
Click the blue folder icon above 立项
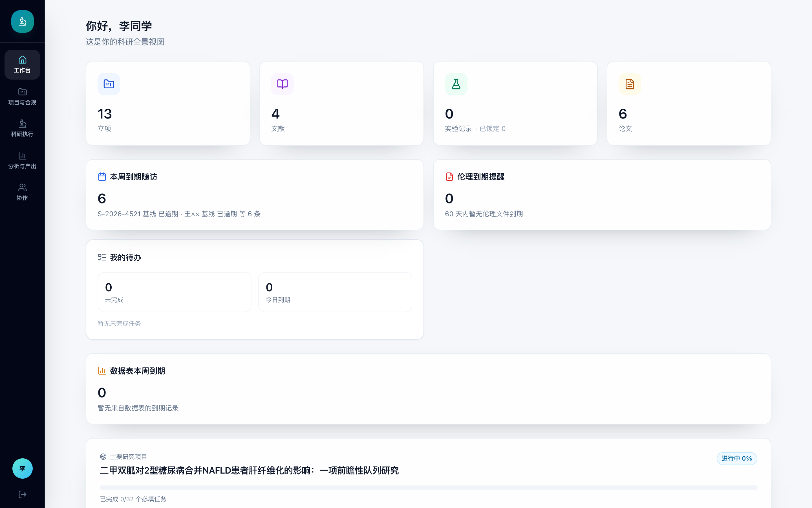109,84
